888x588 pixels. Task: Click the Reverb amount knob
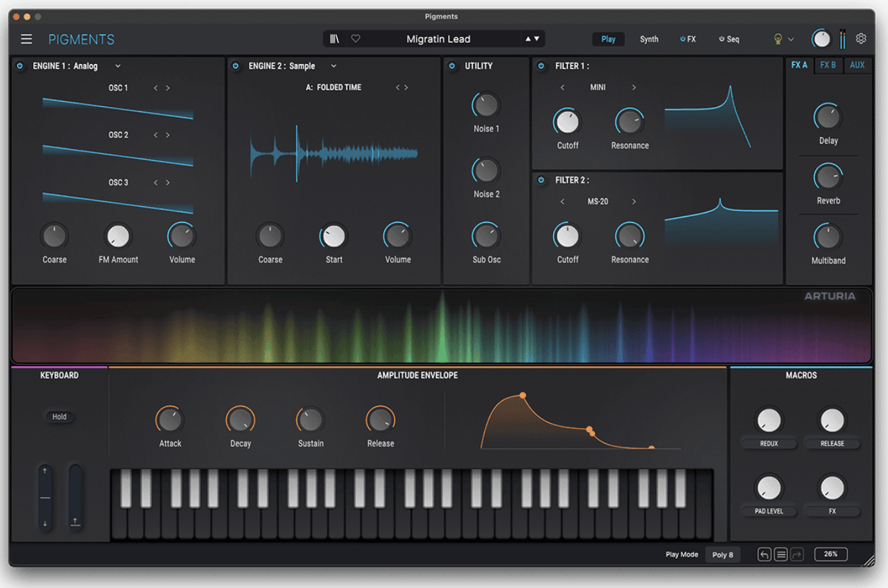tap(829, 176)
